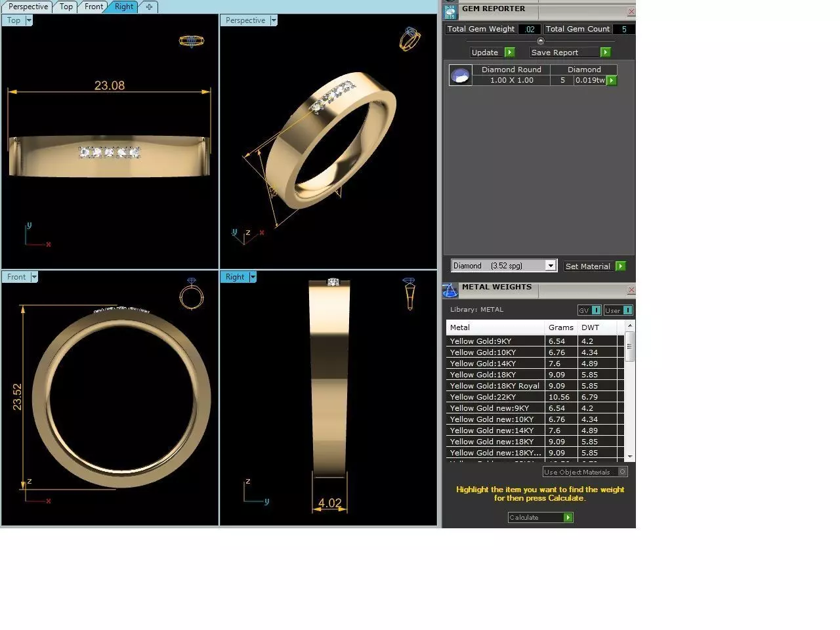Select the Yellow Gold:18KY Royal row

pos(535,386)
